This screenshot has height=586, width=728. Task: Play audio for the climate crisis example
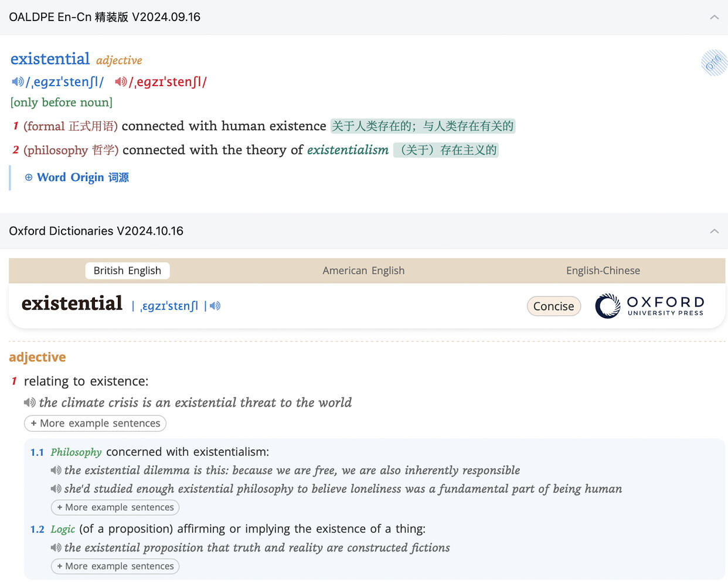coord(29,403)
